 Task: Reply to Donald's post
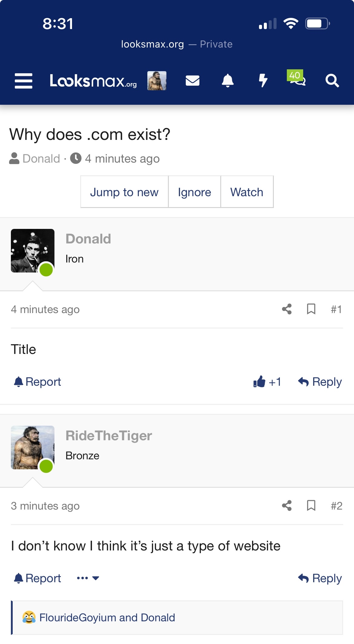pos(320,382)
